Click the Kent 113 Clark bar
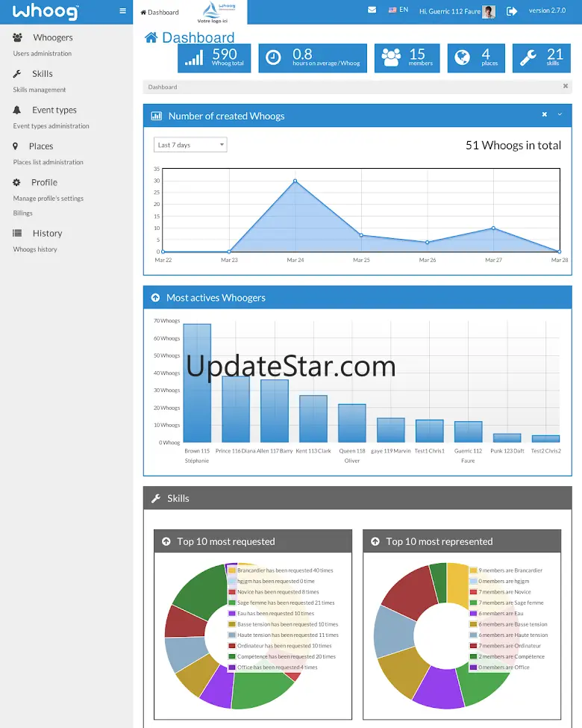 pyautogui.click(x=313, y=419)
